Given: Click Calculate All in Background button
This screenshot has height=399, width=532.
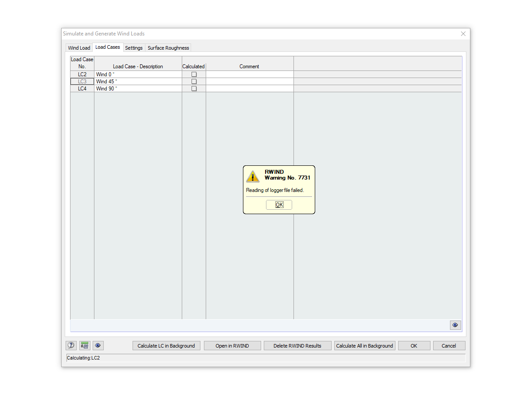Looking at the screenshot, I should point(364,346).
